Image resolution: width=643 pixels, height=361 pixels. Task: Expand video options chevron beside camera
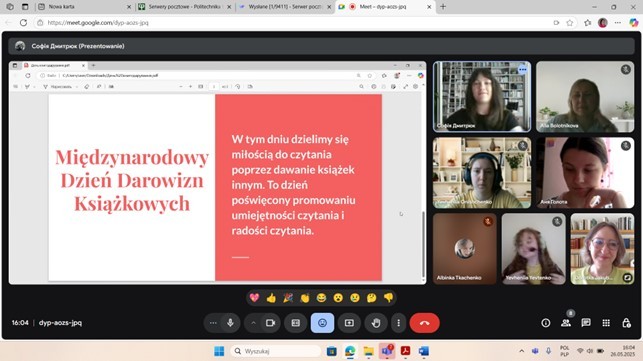pyautogui.click(x=253, y=323)
